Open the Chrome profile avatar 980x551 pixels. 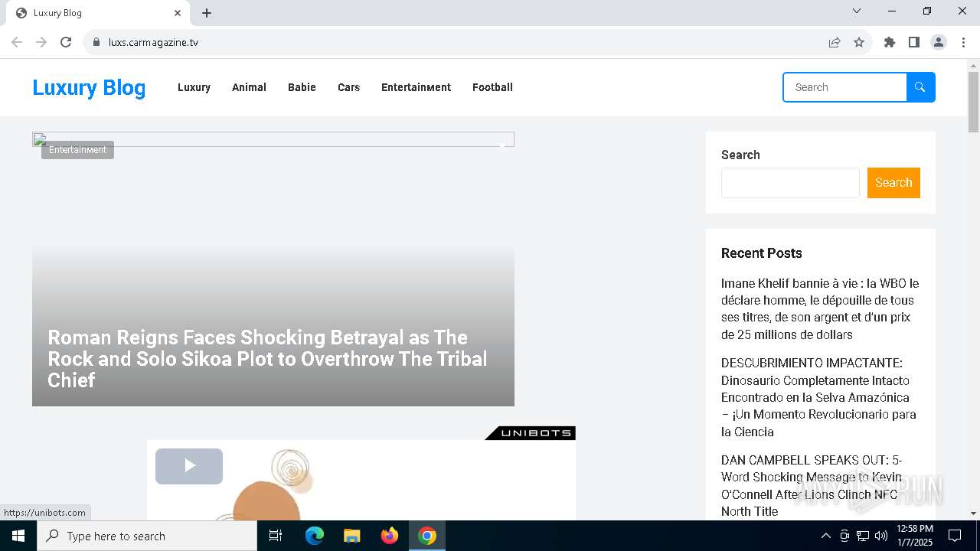tap(939, 42)
